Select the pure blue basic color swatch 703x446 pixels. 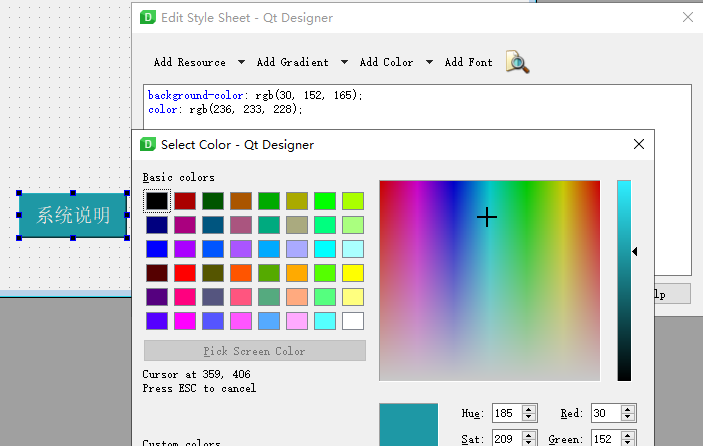coord(157,249)
